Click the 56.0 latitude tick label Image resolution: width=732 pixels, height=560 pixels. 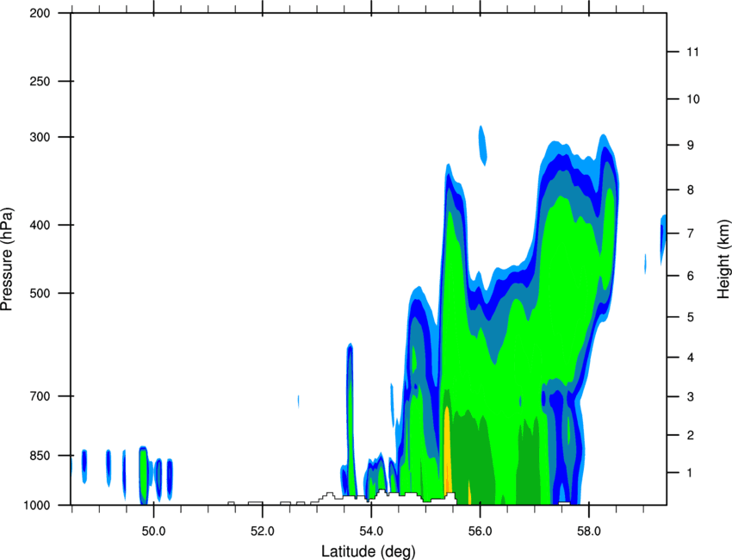480,532
